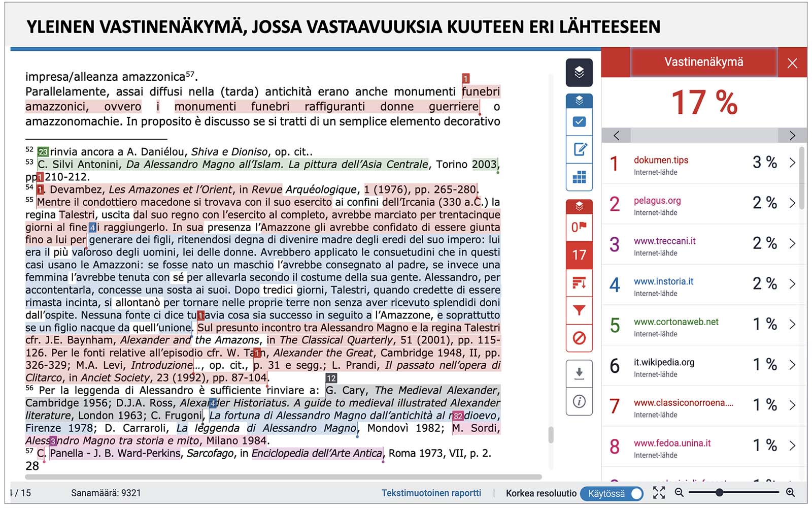This screenshot has height=509, width=812.
Task: Open the rubric grid icon
Action: 579,177
